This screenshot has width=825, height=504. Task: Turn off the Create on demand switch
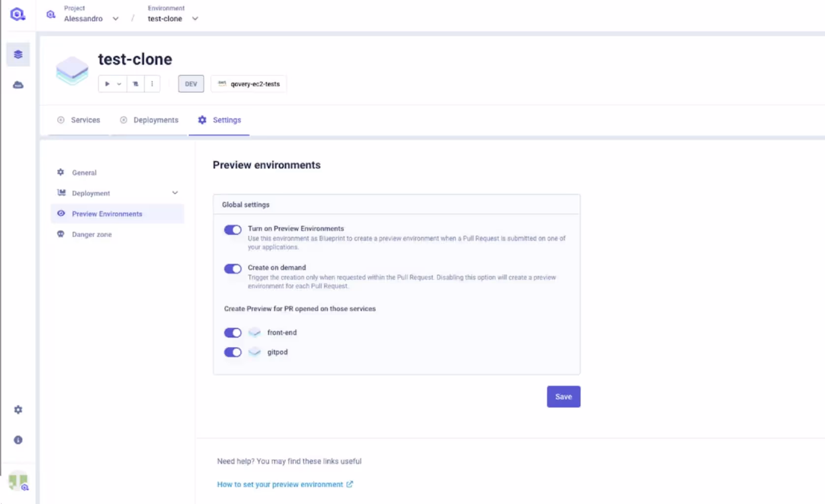[233, 269]
